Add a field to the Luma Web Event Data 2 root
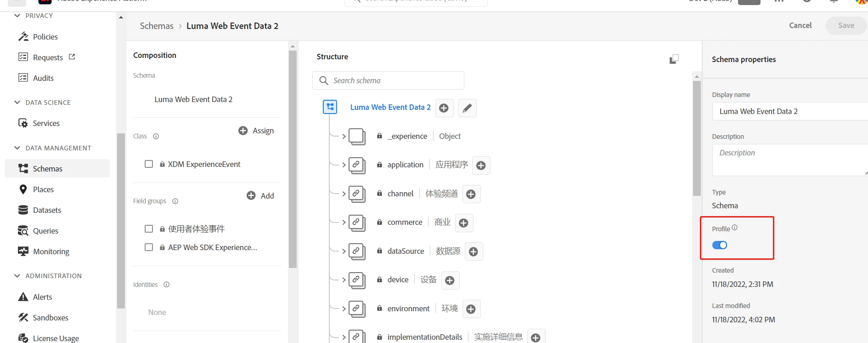The height and width of the screenshot is (343, 868). (444, 108)
